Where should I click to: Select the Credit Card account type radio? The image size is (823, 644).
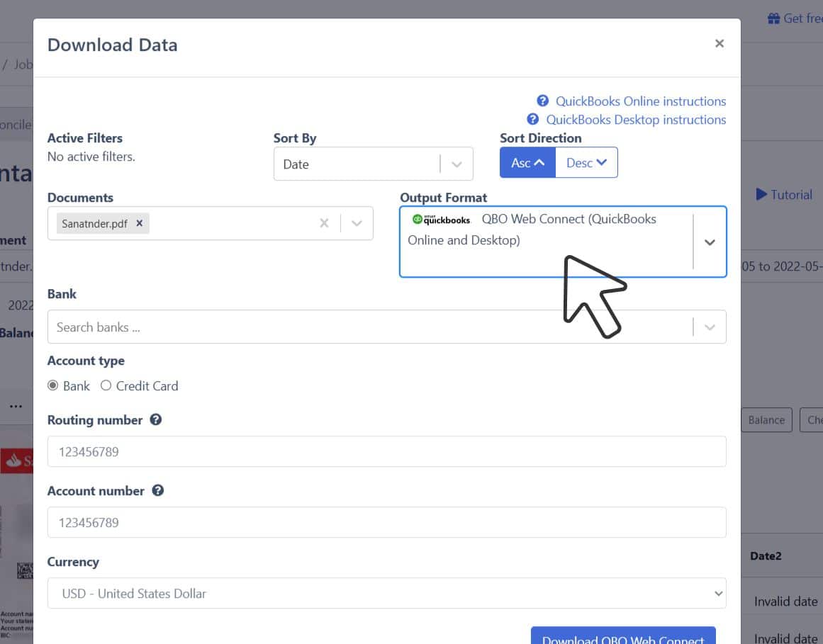(x=106, y=385)
